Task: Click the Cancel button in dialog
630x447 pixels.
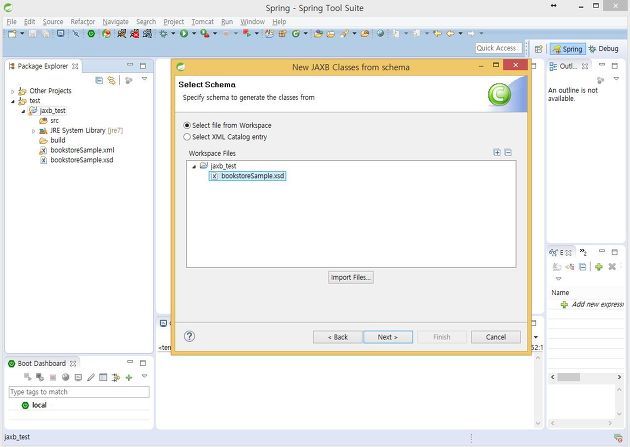Action: click(496, 337)
